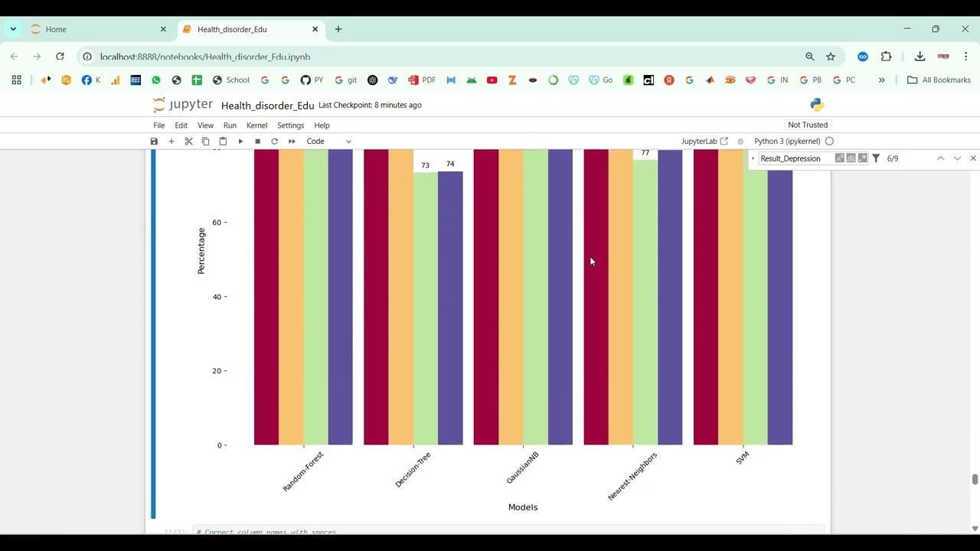The image size is (980, 551).
Task: Interrupt the kernel with stop icon
Action: click(x=257, y=142)
